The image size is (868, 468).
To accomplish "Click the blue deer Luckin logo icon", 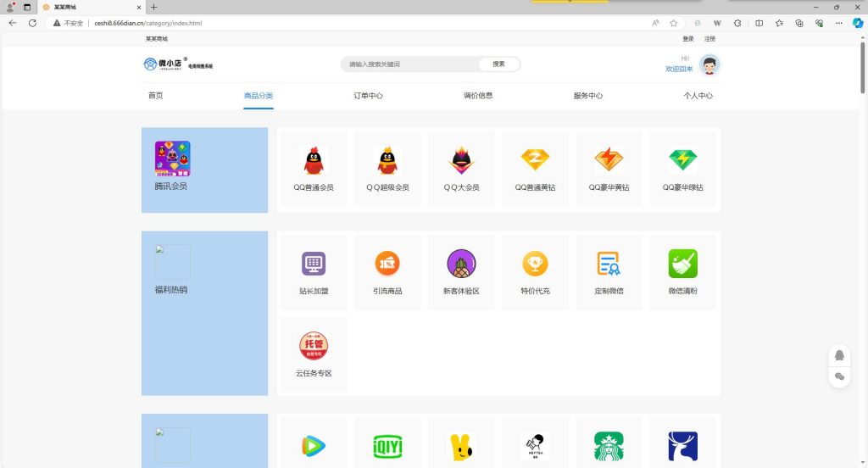I will click(682, 447).
